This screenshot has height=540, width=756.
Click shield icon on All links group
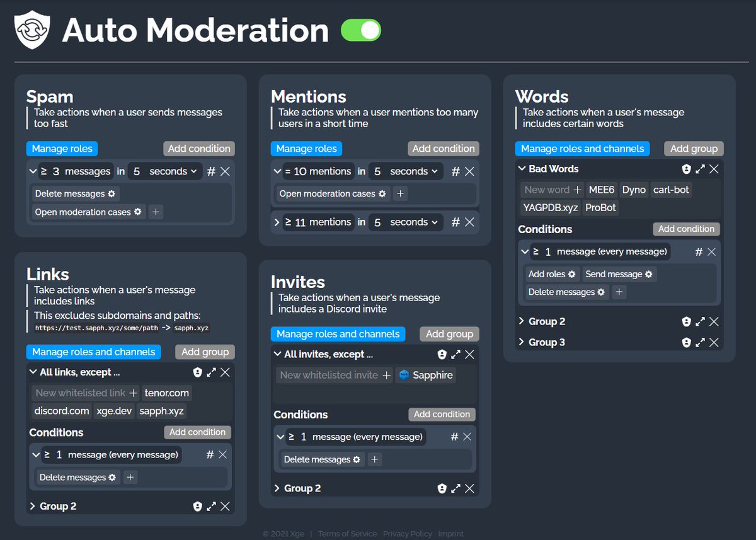[x=198, y=372]
